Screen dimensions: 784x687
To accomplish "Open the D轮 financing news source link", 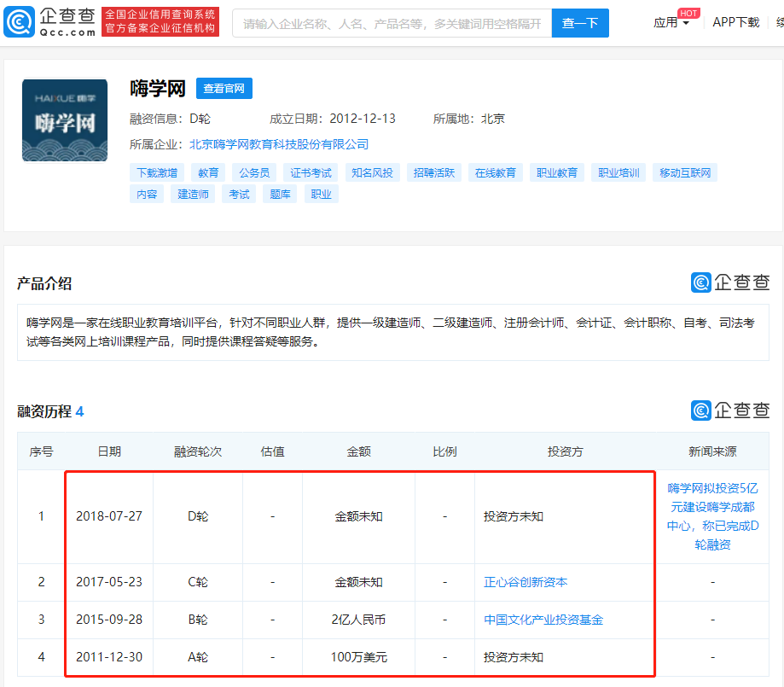I will (x=712, y=516).
